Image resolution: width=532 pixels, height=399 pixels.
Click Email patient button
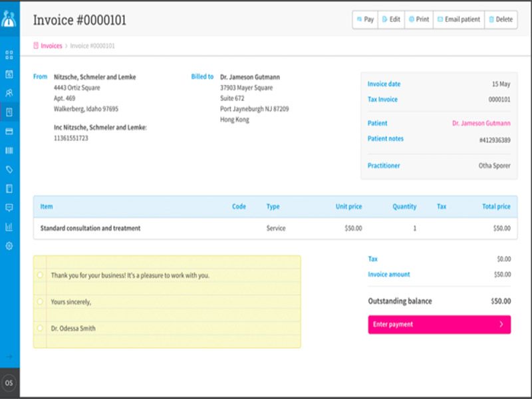(459, 20)
